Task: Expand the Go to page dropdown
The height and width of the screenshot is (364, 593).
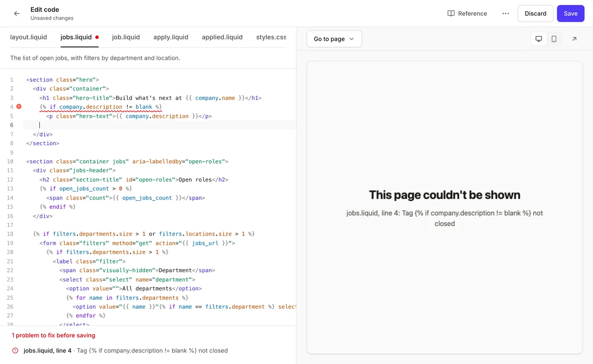Action: [x=334, y=39]
